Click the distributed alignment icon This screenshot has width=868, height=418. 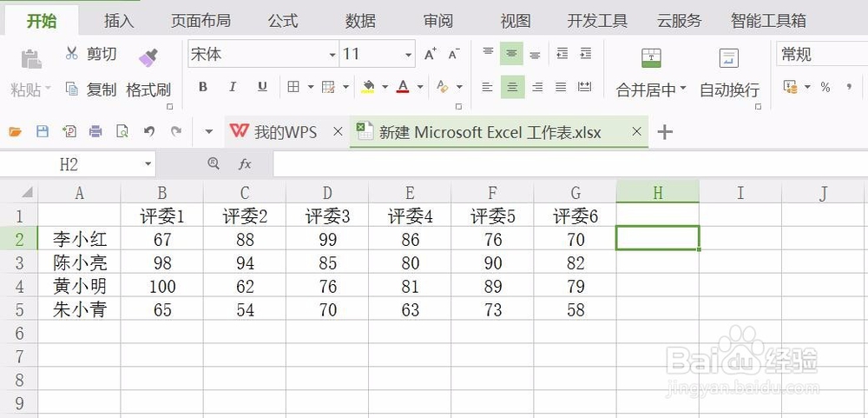click(584, 87)
